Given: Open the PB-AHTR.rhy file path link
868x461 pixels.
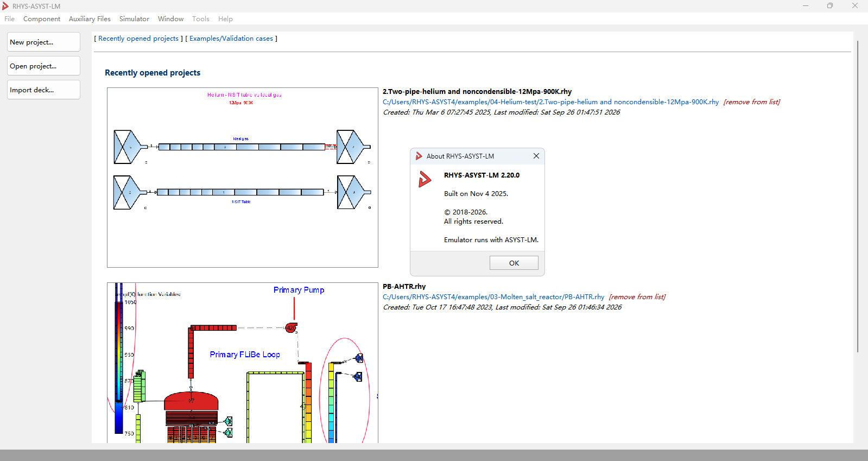Looking at the screenshot, I should [493, 297].
